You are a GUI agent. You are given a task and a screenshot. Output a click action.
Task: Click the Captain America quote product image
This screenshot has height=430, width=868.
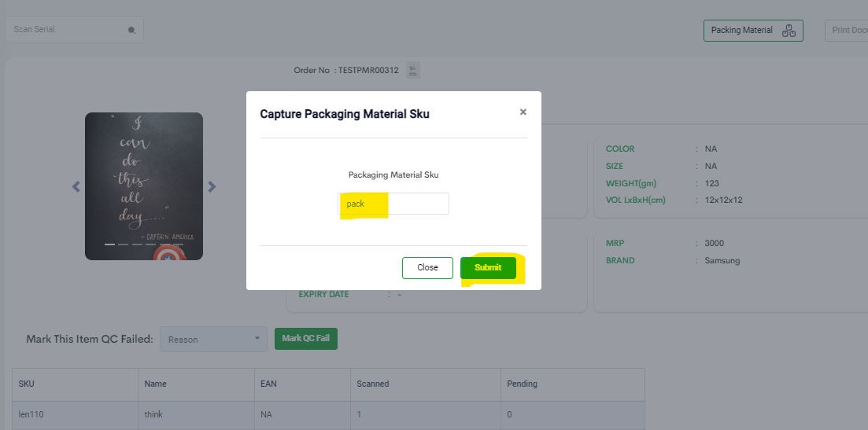[144, 186]
